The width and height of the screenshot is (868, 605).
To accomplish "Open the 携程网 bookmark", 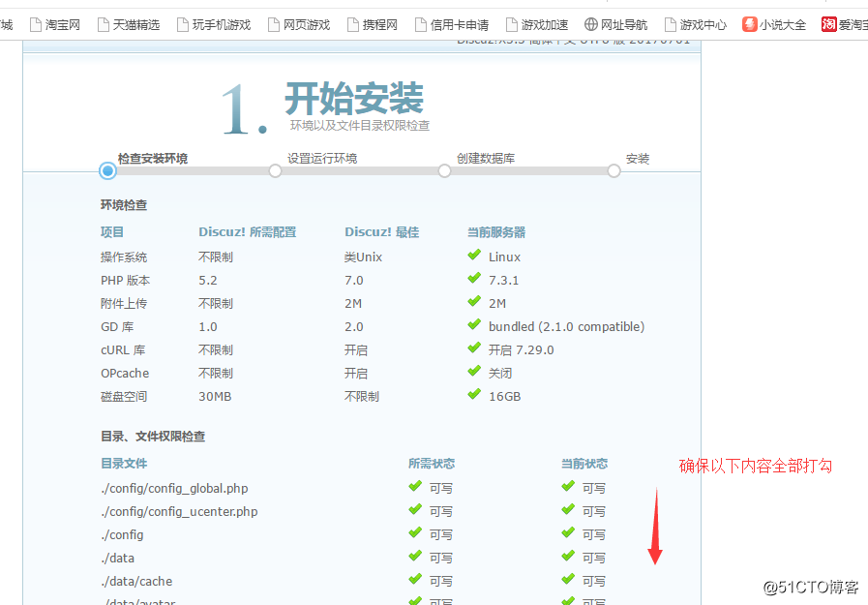I will (x=373, y=25).
